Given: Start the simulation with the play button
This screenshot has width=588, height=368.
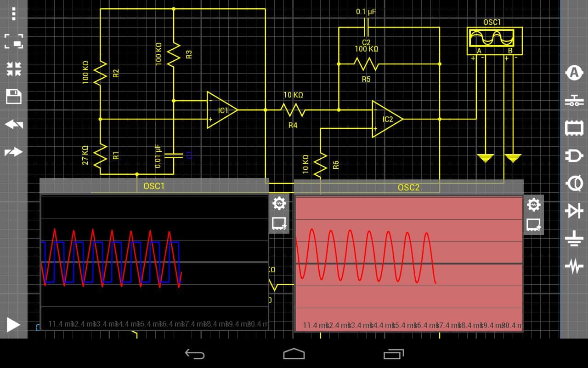Looking at the screenshot, I should point(13,325).
